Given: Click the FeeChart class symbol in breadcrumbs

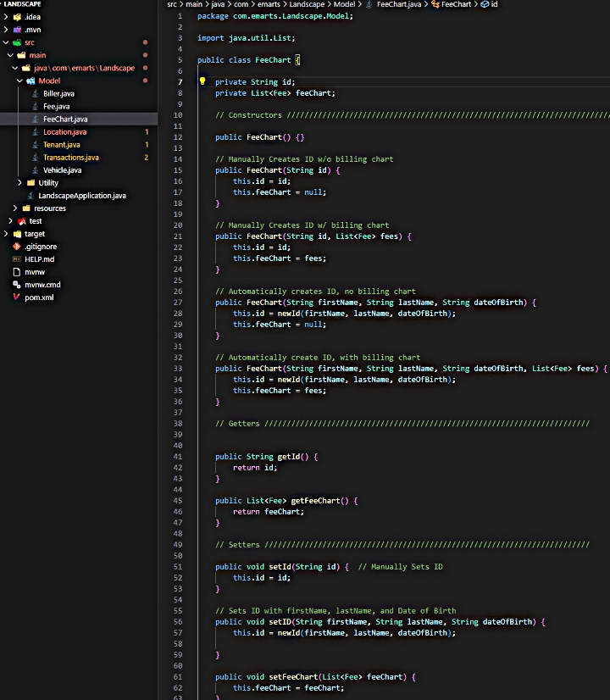Looking at the screenshot, I should click(455, 5).
